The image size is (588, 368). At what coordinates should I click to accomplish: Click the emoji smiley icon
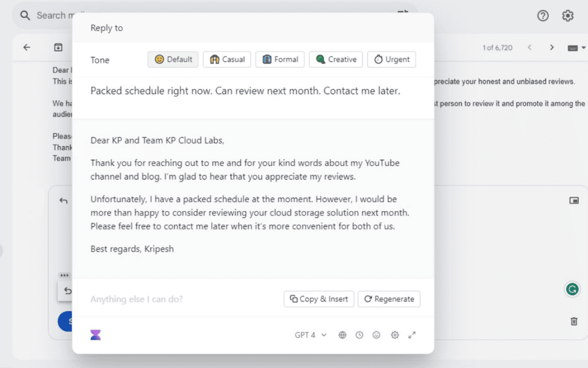[x=376, y=335]
